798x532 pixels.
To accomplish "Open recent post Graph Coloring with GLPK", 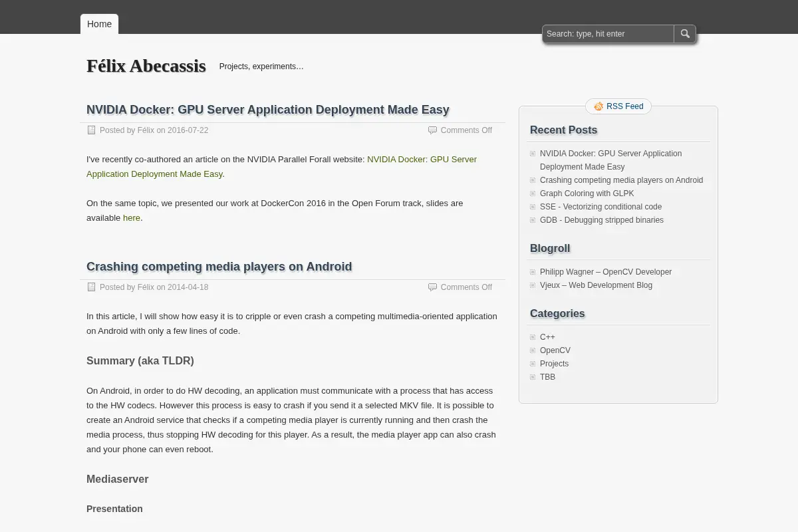I will pyautogui.click(x=587, y=194).
